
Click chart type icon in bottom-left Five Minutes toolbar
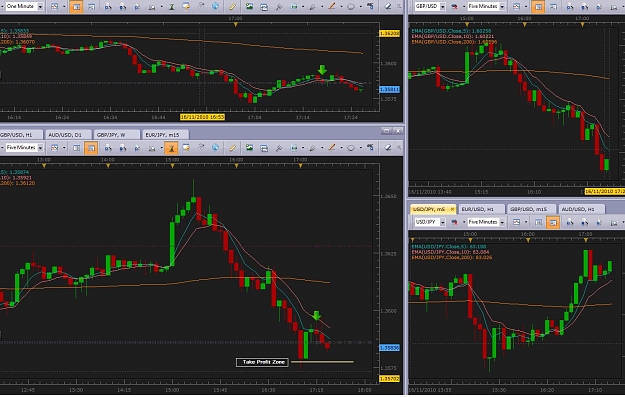pos(55,148)
